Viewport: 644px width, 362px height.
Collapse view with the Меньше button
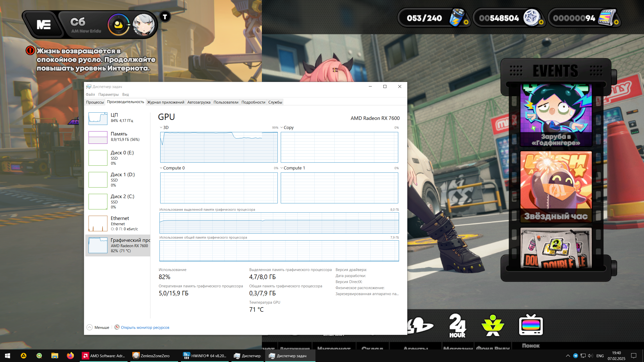(x=98, y=327)
